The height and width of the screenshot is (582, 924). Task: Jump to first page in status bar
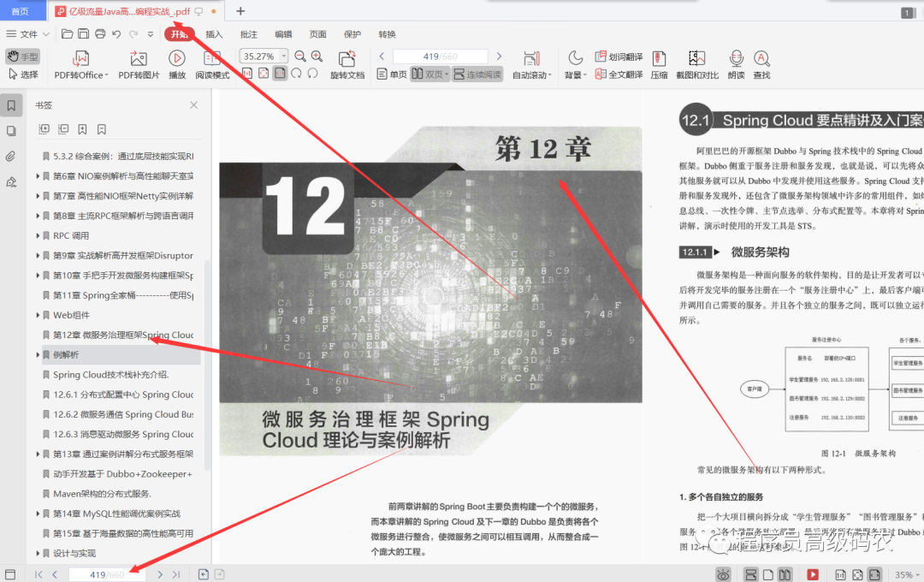(x=38, y=574)
